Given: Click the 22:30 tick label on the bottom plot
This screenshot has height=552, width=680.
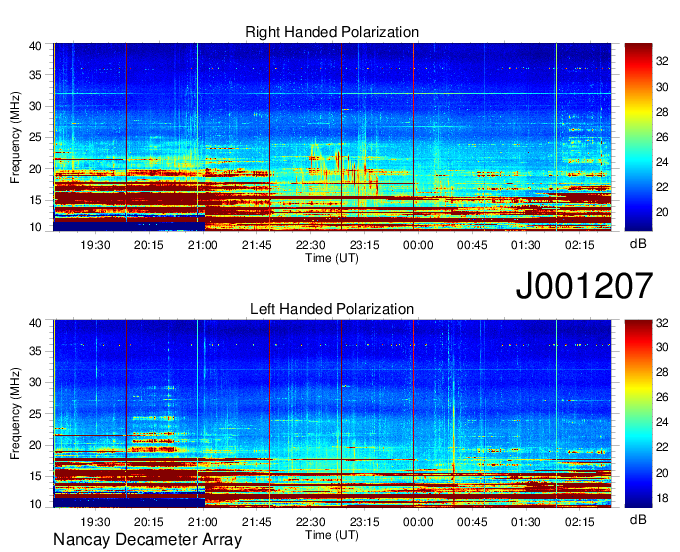Looking at the screenshot, I should coord(311,522).
